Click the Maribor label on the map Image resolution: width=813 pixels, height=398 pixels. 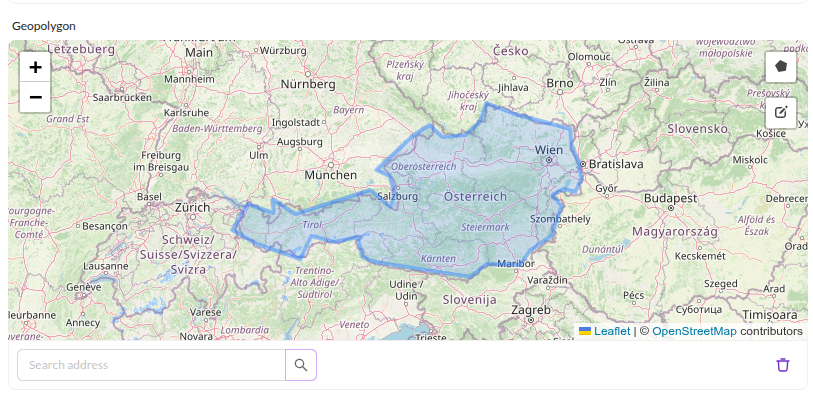click(515, 264)
